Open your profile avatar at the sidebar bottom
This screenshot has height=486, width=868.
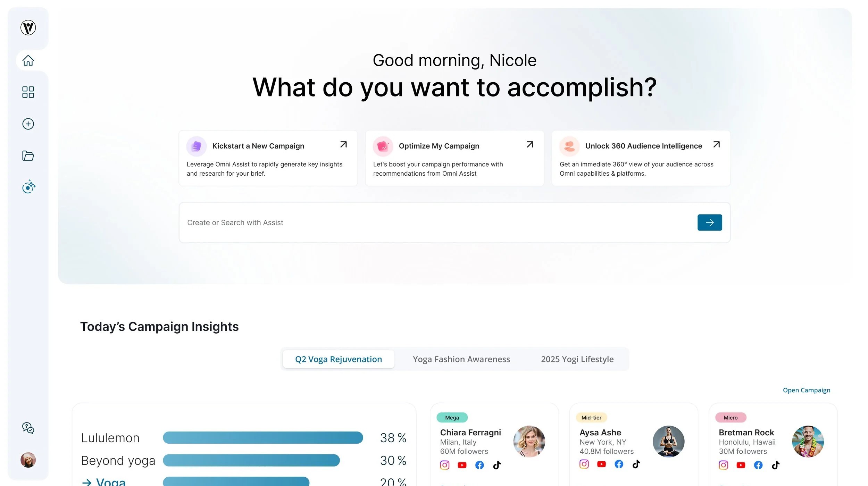[28, 460]
